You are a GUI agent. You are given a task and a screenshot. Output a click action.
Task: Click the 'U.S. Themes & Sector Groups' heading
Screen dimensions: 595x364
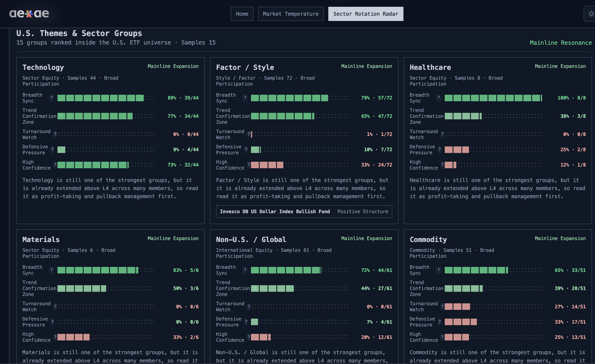(79, 33)
